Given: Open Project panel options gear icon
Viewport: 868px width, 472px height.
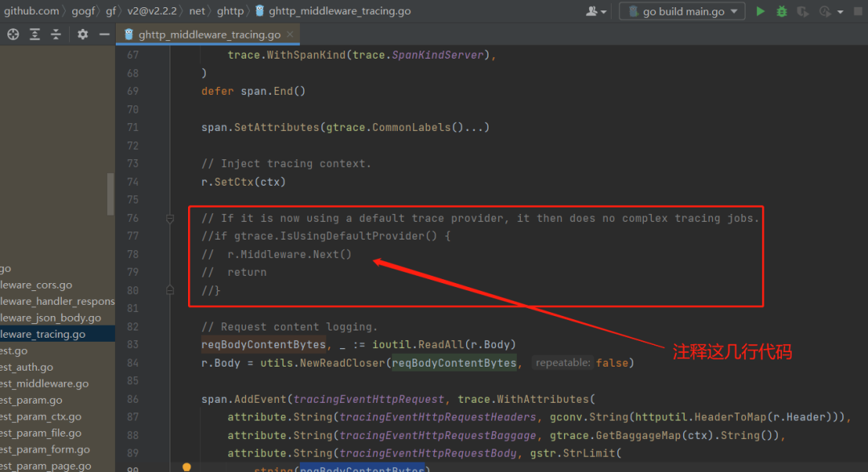Looking at the screenshot, I should click(83, 35).
